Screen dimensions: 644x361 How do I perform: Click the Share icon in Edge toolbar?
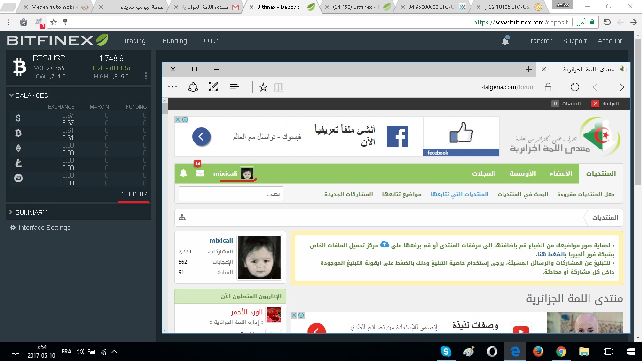click(x=193, y=87)
